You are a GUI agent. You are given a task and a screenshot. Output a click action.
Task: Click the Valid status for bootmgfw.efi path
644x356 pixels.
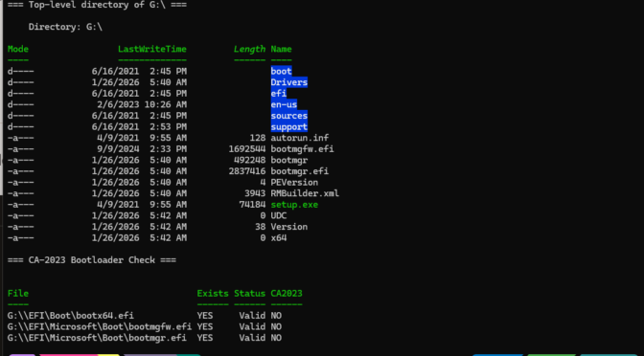252,326
